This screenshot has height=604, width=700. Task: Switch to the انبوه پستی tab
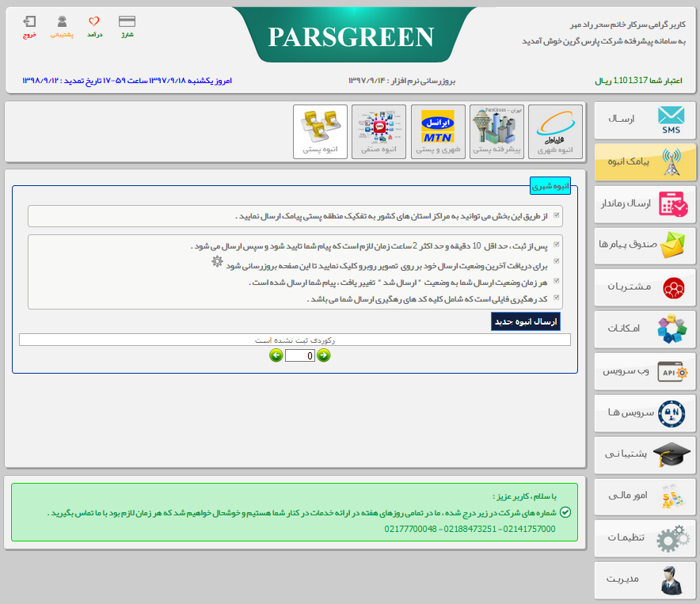coord(320,131)
